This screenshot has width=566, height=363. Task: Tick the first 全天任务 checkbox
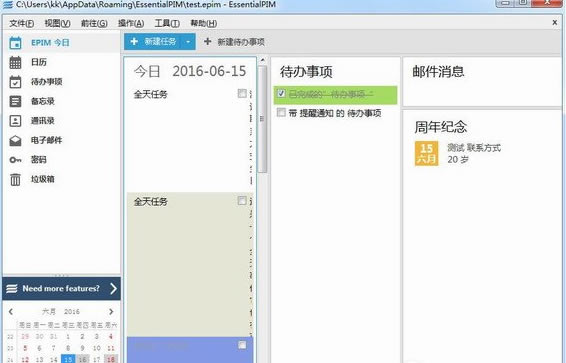242,93
